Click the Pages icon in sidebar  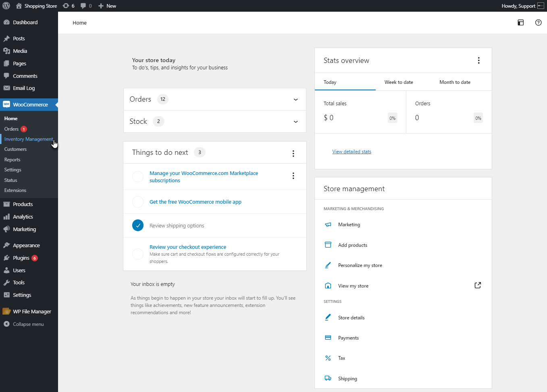[6, 63]
